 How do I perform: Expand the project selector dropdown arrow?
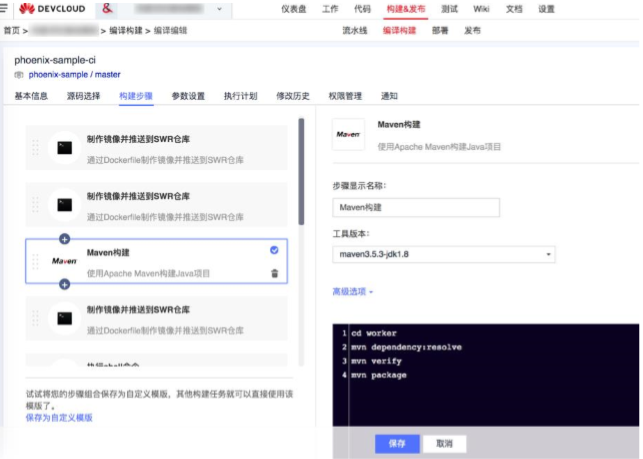pos(219,9)
